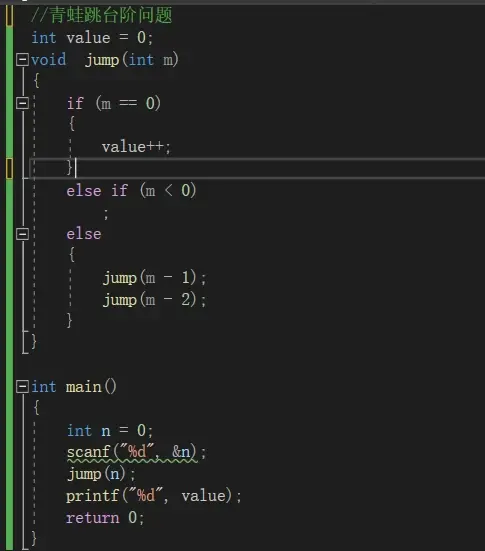The height and width of the screenshot is (551, 485).
Task: Click the comment line 青蛙跳台阶问题
Action: click(102, 15)
